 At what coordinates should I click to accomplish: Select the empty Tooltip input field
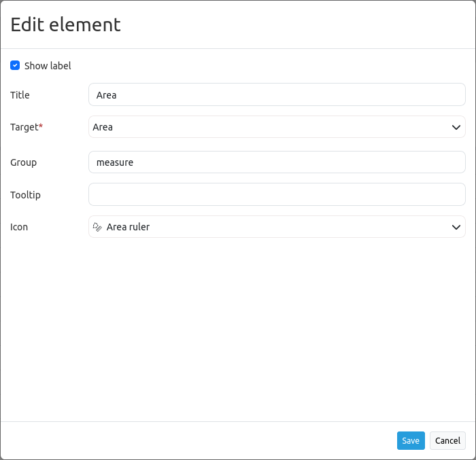pyautogui.click(x=277, y=194)
